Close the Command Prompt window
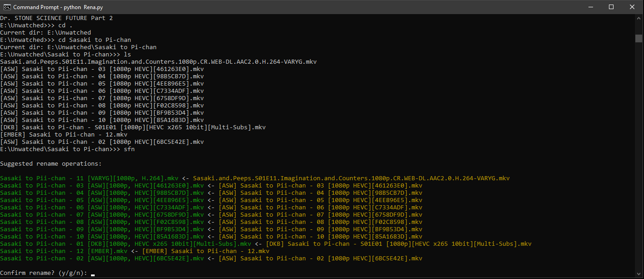Viewport: 644px width, 279px height. coord(632,7)
